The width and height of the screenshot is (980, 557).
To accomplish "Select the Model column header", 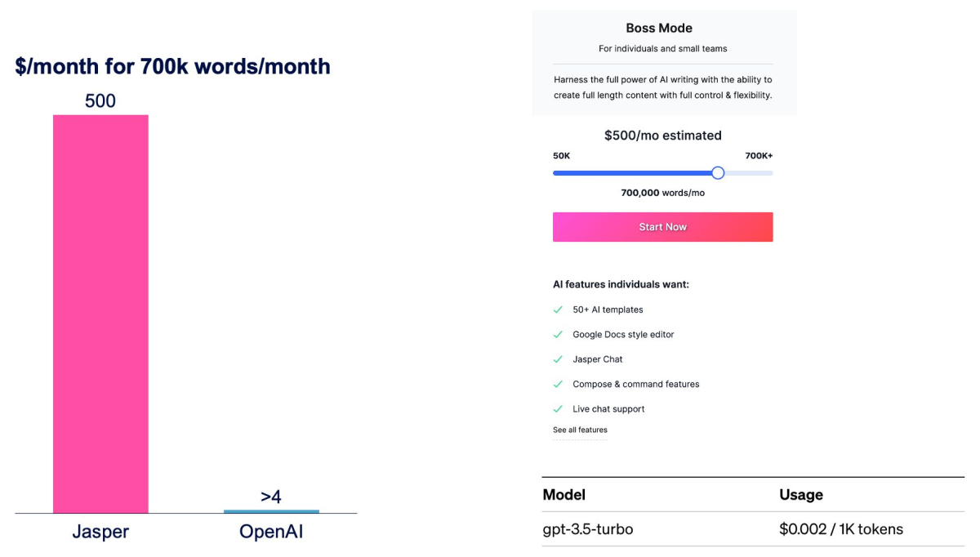I will click(x=563, y=495).
